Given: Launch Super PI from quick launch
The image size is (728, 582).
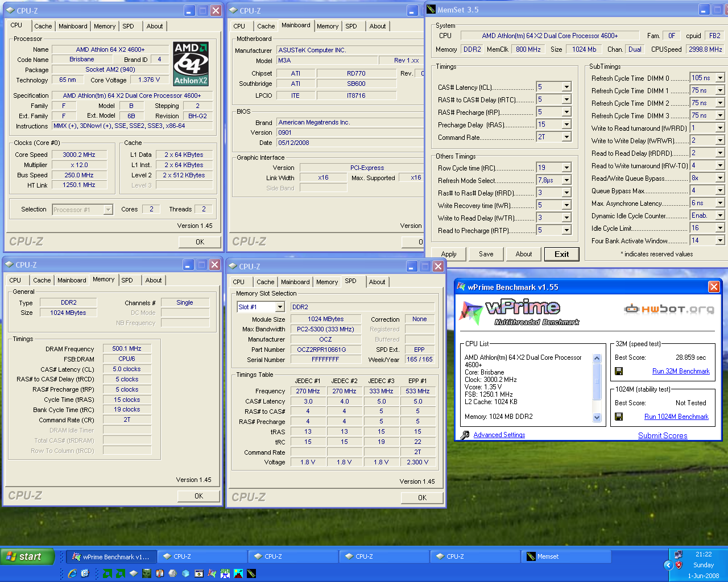Looking at the screenshot, I should pyautogui.click(x=225, y=573).
